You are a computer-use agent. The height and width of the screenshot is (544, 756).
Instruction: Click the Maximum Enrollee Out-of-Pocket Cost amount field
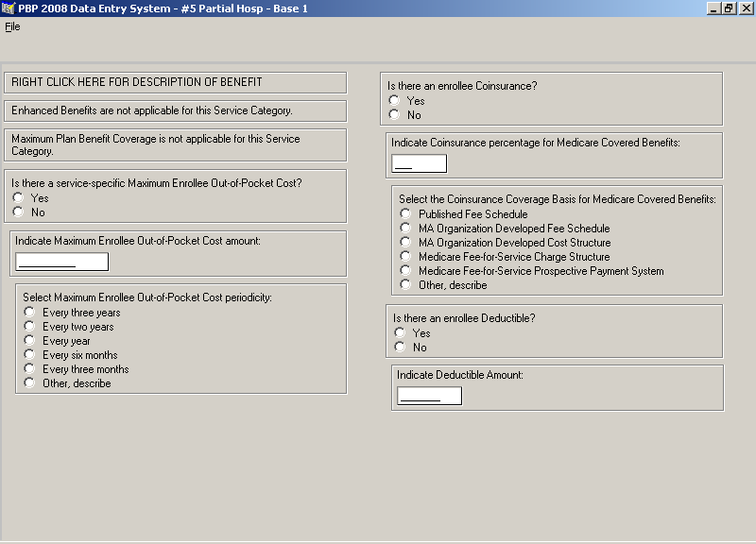click(62, 262)
